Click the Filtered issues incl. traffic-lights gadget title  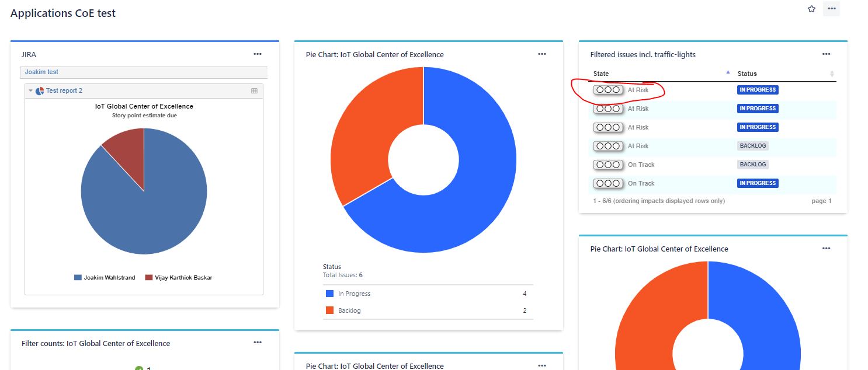pos(643,54)
